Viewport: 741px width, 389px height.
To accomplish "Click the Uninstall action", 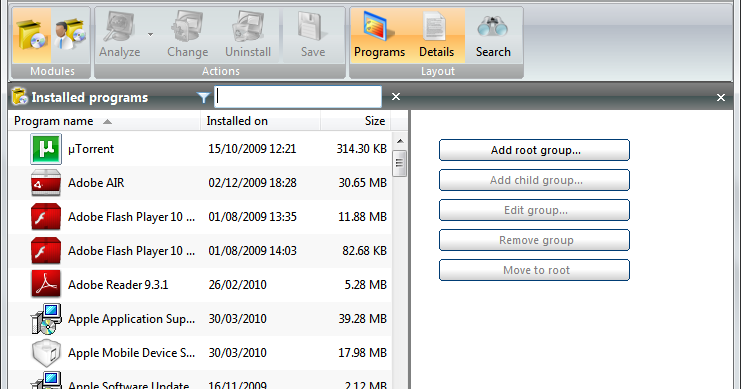I will click(x=248, y=36).
